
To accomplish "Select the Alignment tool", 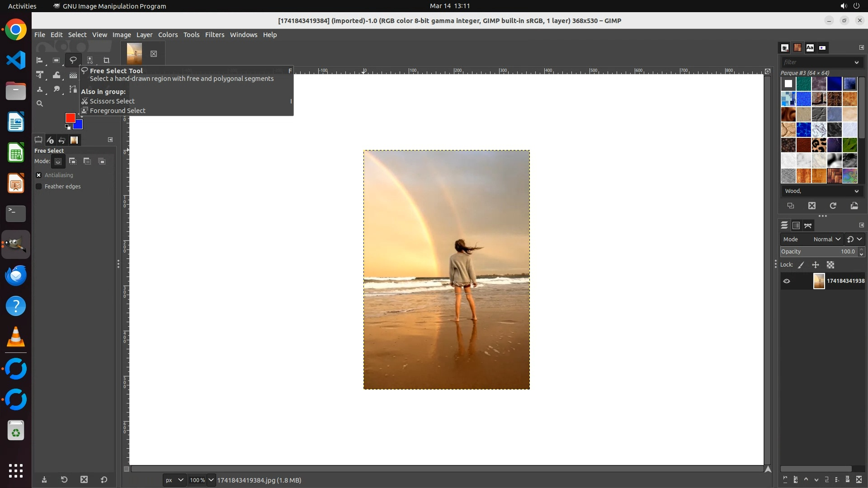I will [x=39, y=60].
